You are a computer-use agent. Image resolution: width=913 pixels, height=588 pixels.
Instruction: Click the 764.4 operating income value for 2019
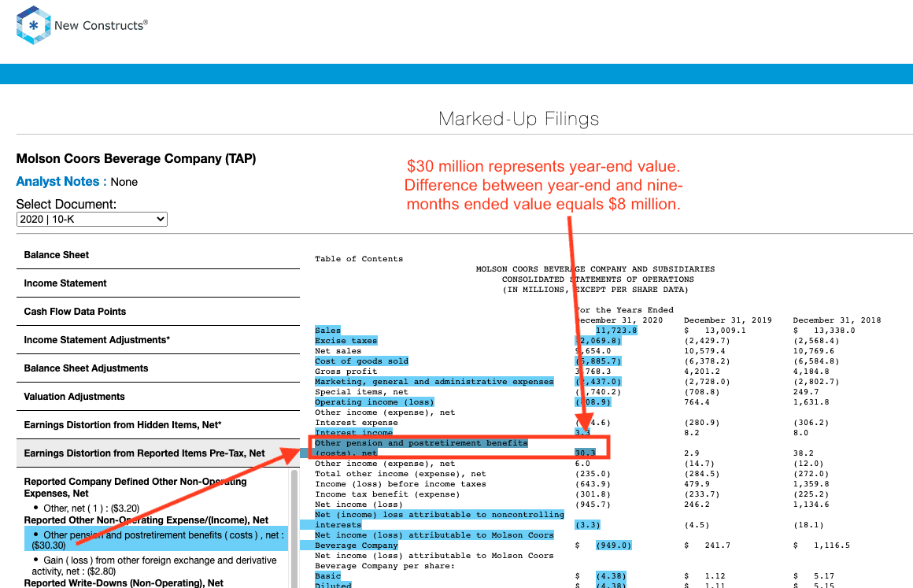tap(697, 401)
